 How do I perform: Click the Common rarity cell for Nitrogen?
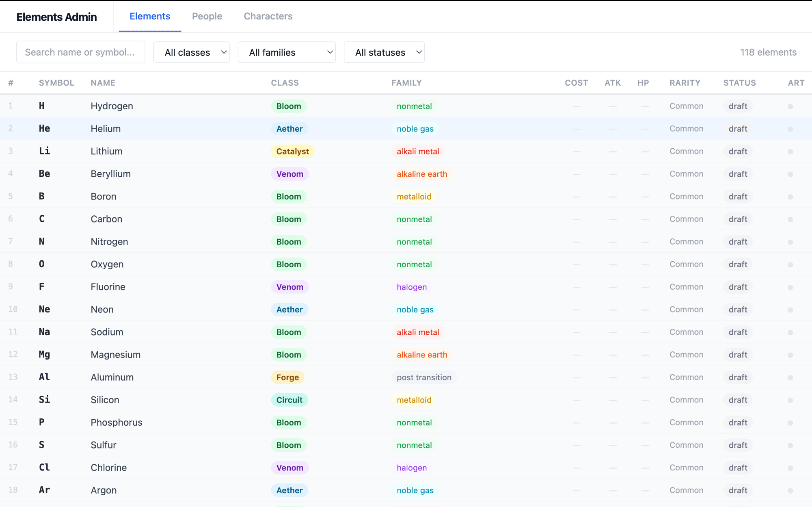click(686, 242)
